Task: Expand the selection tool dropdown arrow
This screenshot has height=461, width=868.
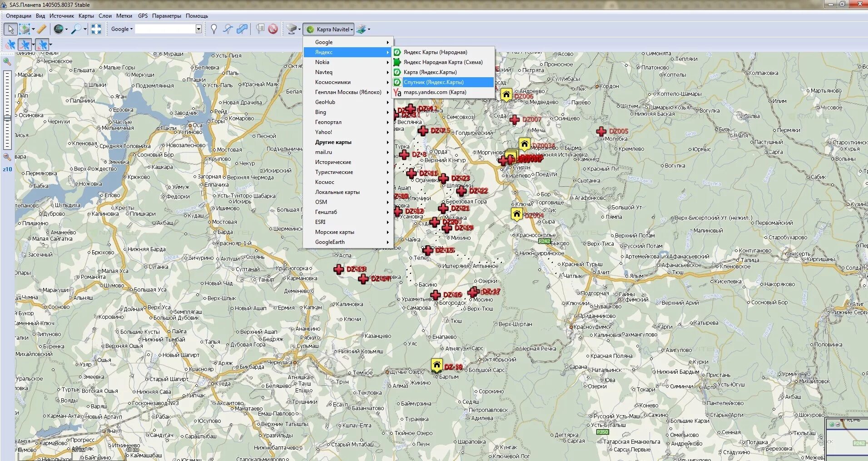Action: click(x=33, y=29)
